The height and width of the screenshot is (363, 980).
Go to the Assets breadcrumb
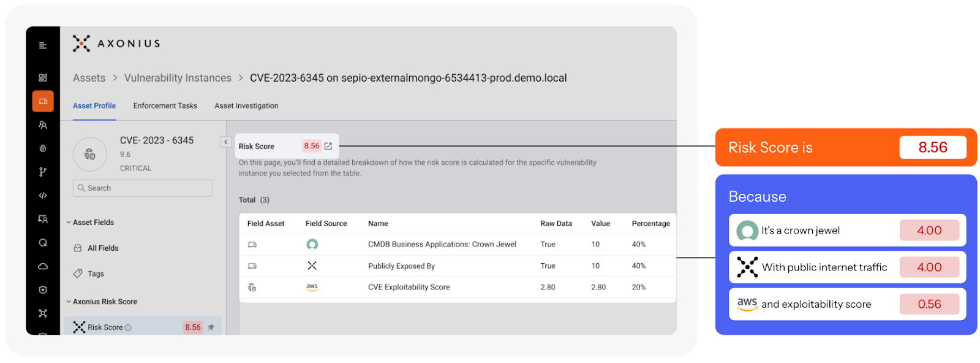[89, 78]
